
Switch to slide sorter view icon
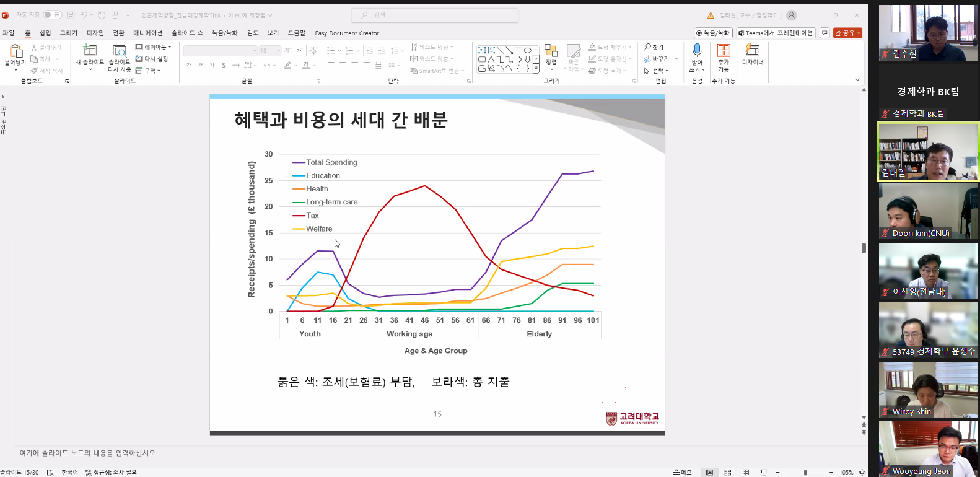728,472
